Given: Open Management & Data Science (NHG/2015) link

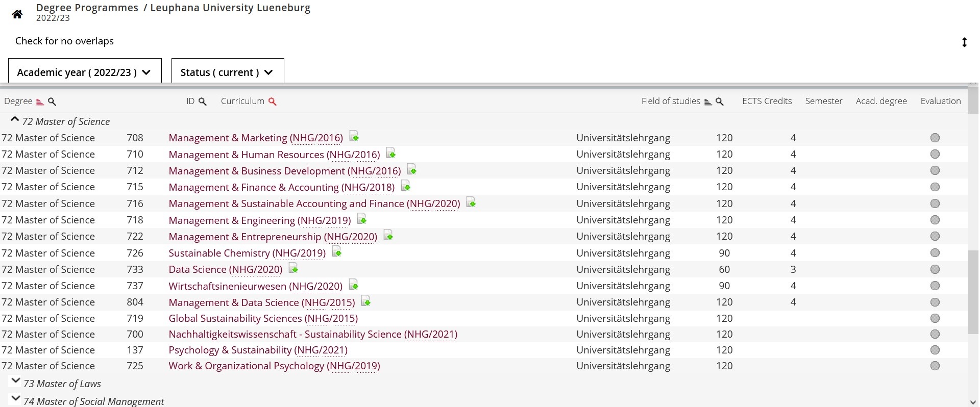Looking at the screenshot, I should tap(262, 302).
